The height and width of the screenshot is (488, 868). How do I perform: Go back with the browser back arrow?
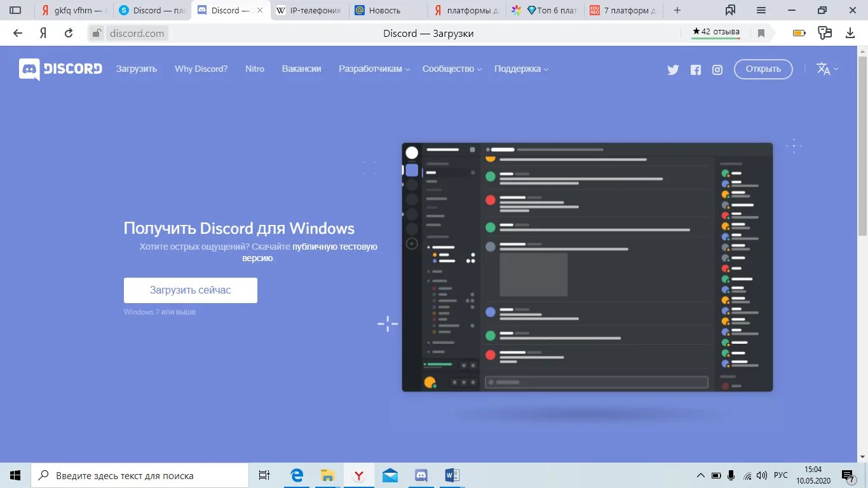coord(18,33)
